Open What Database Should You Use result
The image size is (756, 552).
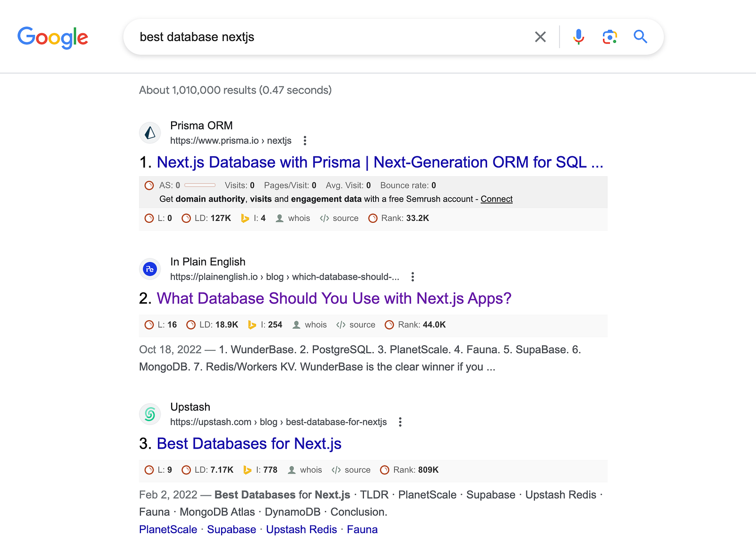click(x=334, y=298)
